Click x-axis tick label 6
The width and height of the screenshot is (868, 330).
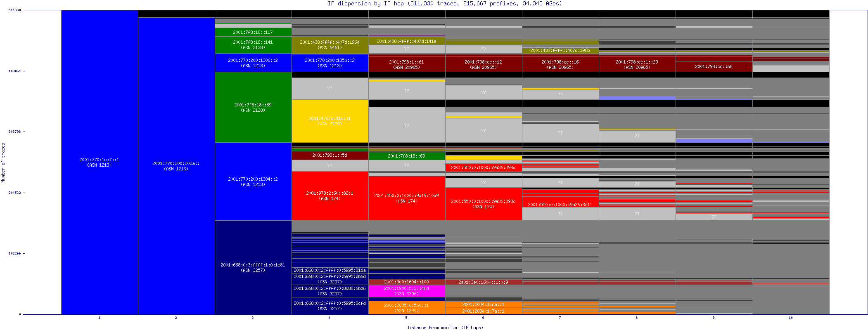(483, 318)
